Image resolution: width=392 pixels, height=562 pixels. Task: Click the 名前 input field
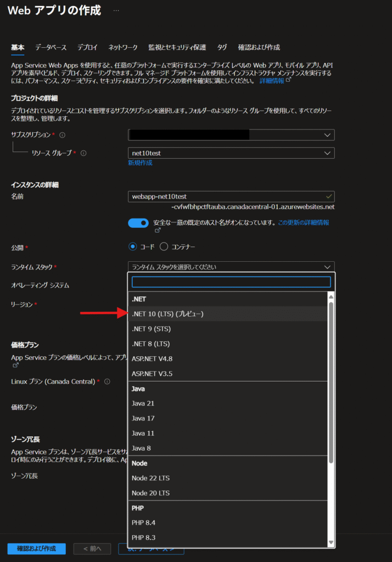coord(231,196)
